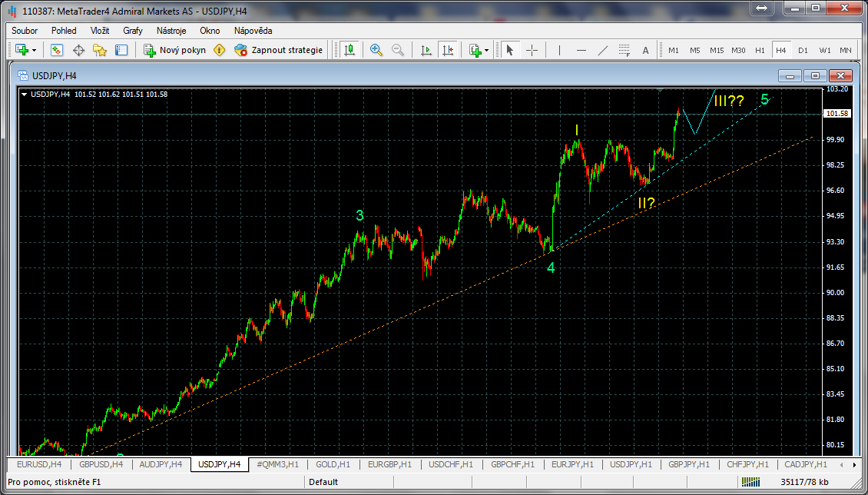
Task: Switch to D1 timeframe
Action: [x=803, y=51]
